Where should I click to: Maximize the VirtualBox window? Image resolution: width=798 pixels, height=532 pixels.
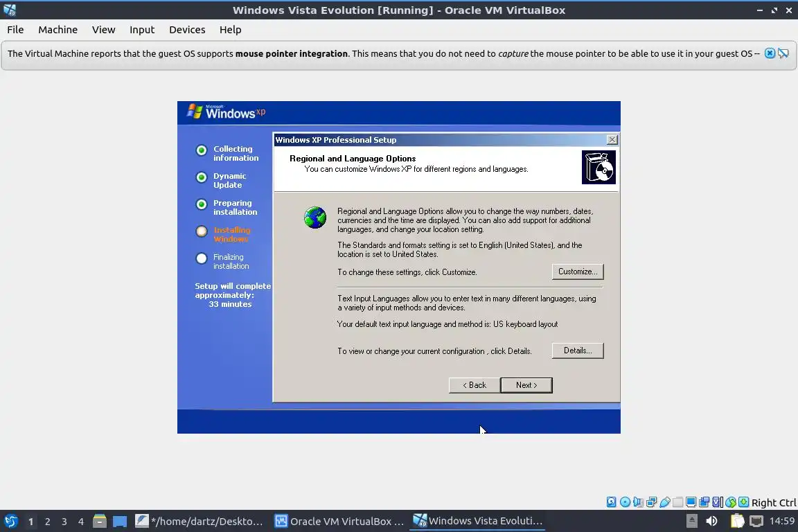point(774,10)
